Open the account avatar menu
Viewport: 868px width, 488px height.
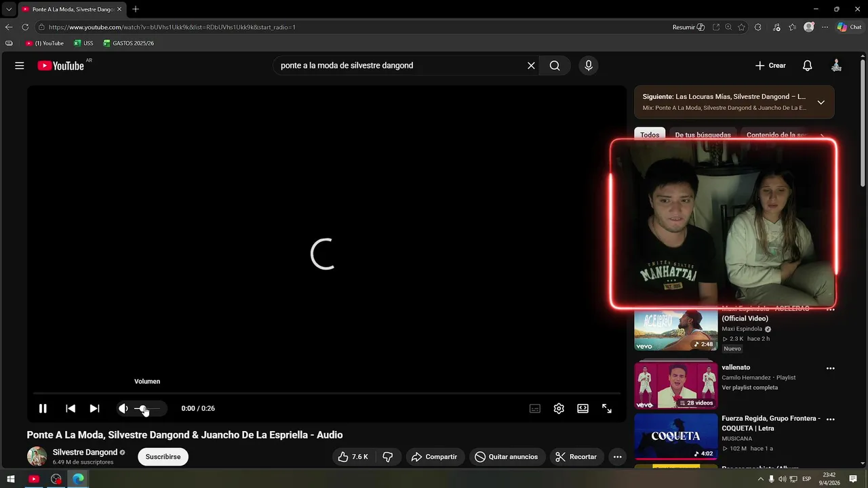pos(836,66)
